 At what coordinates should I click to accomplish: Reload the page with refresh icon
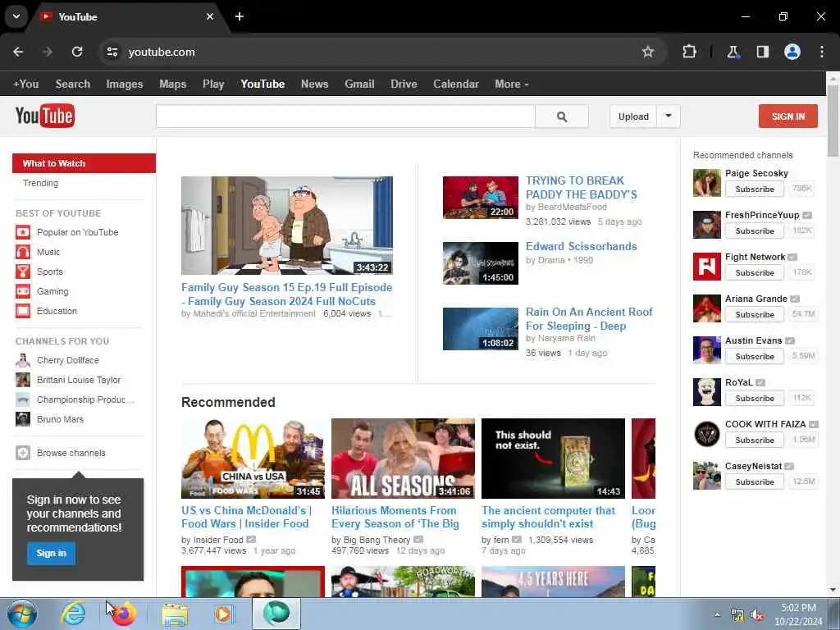click(77, 52)
